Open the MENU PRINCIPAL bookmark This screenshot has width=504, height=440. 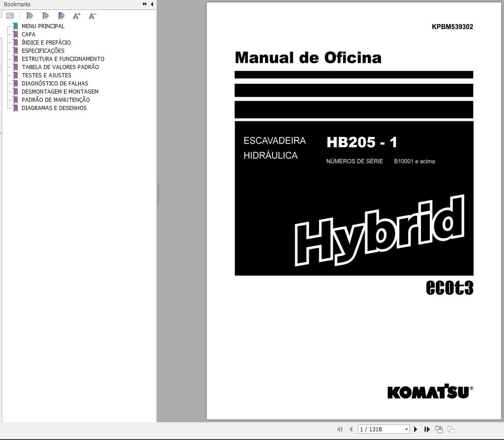(x=43, y=26)
